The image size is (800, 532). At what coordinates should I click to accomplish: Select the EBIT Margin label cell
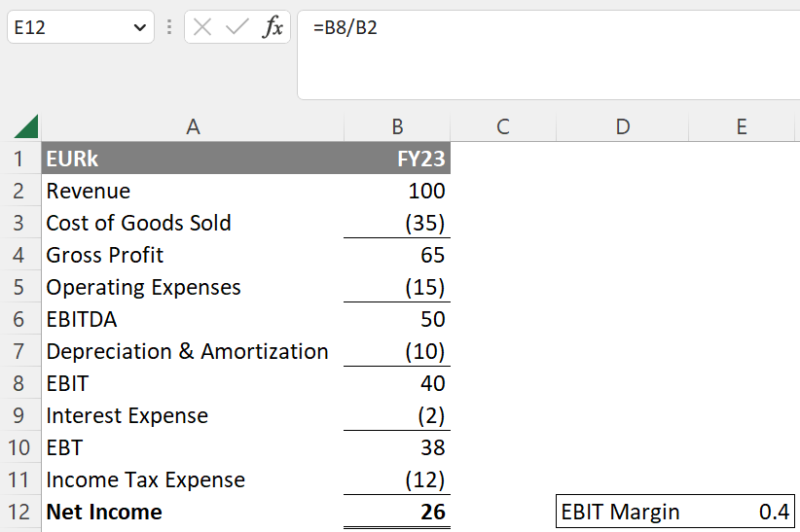[622, 512]
